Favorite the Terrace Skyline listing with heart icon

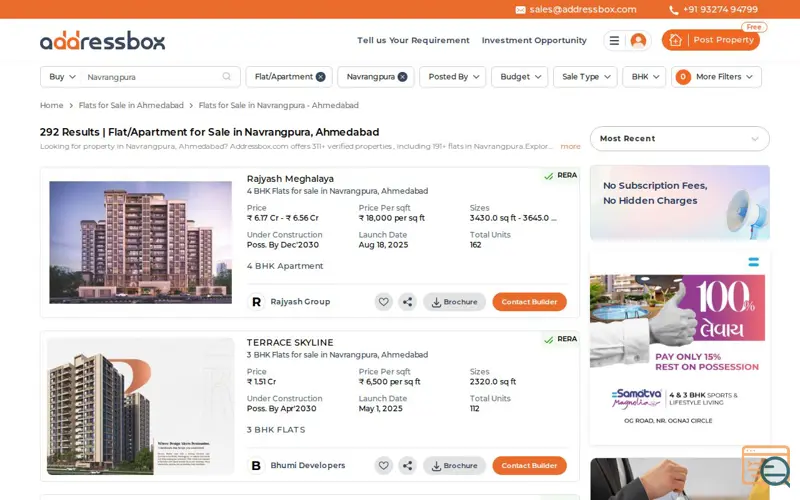384,465
